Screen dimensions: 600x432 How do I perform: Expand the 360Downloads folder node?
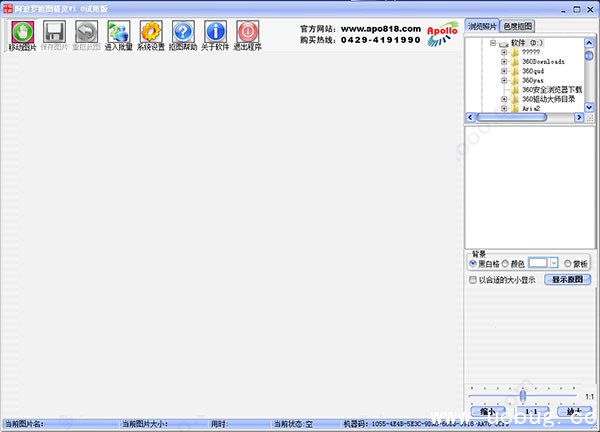(505, 61)
